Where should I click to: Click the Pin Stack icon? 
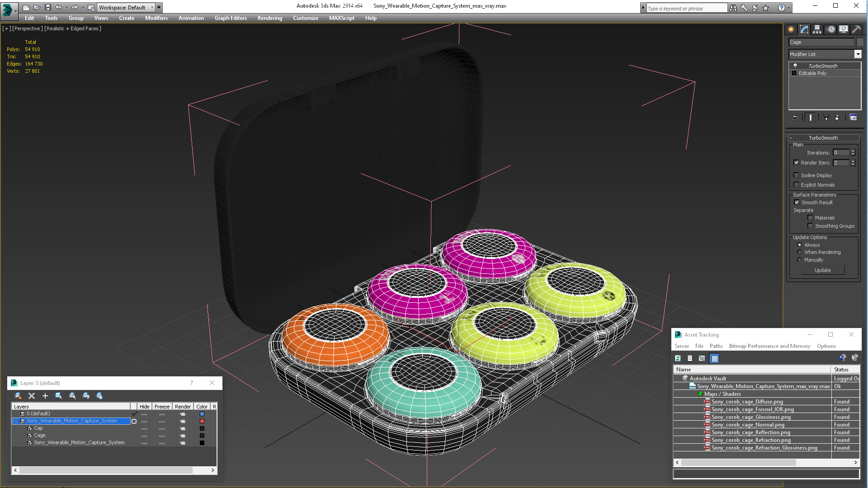[x=795, y=117]
